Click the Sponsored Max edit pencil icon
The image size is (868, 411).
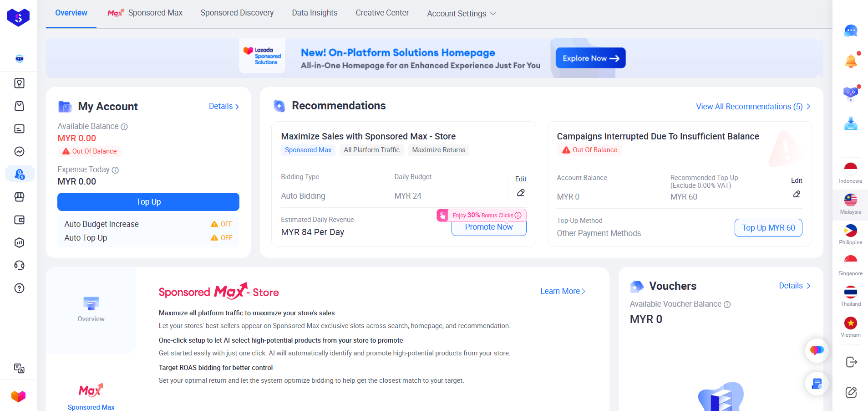tap(520, 193)
